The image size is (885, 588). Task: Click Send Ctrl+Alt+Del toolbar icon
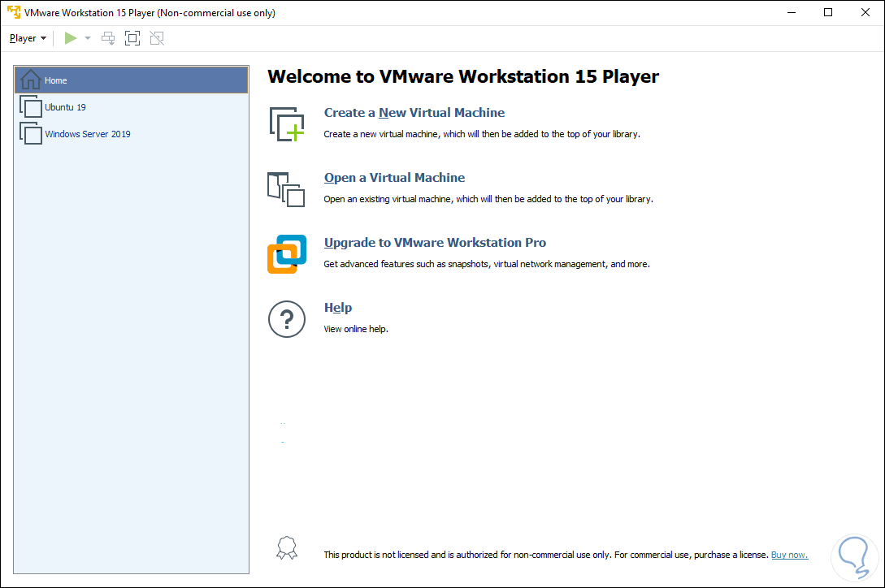(108, 38)
